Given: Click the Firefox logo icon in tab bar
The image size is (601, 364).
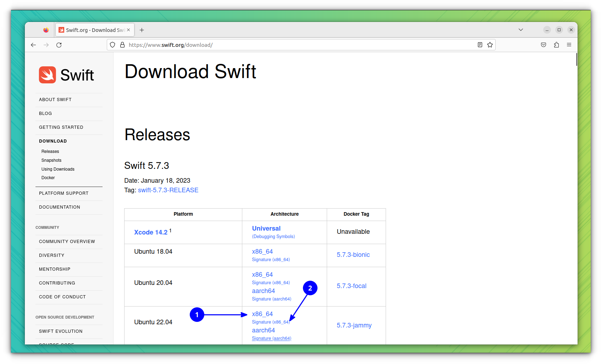Looking at the screenshot, I should [46, 30].
